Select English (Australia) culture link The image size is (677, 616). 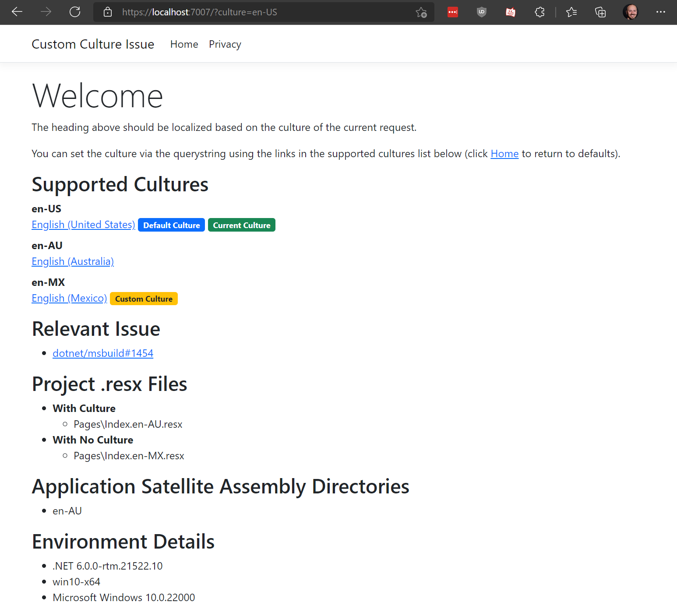(73, 261)
